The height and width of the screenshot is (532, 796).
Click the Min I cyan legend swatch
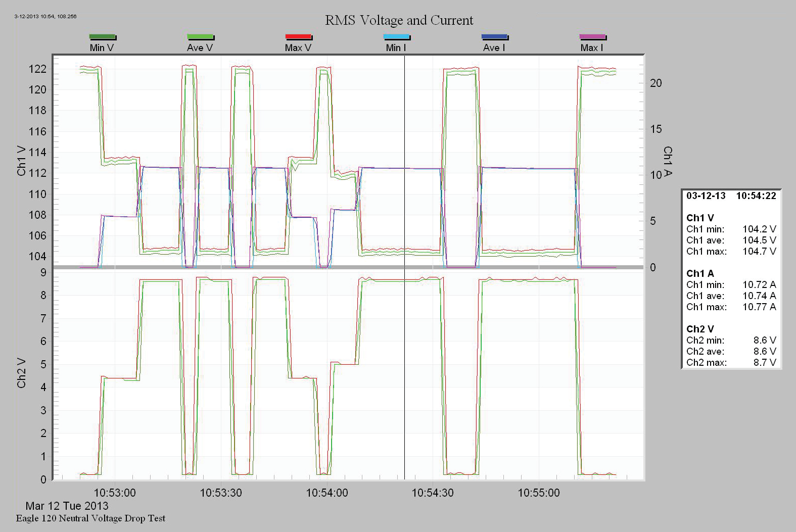(397, 37)
